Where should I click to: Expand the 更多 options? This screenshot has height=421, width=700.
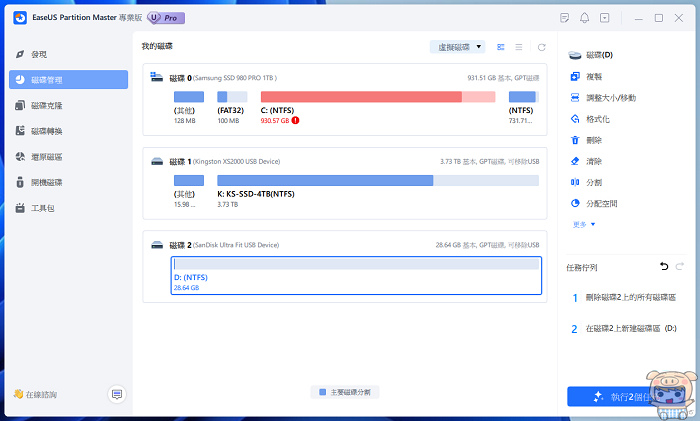pyautogui.click(x=584, y=225)
